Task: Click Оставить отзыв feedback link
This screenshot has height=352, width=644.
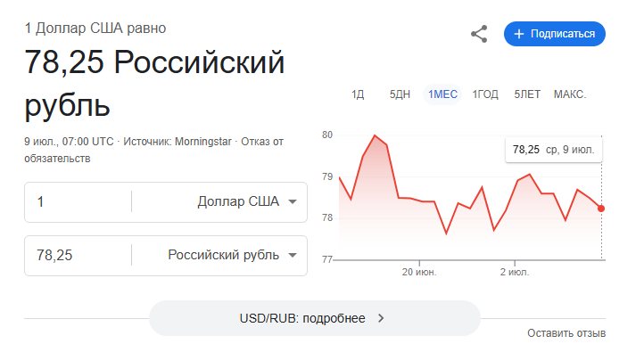Action: click(566, 333)
